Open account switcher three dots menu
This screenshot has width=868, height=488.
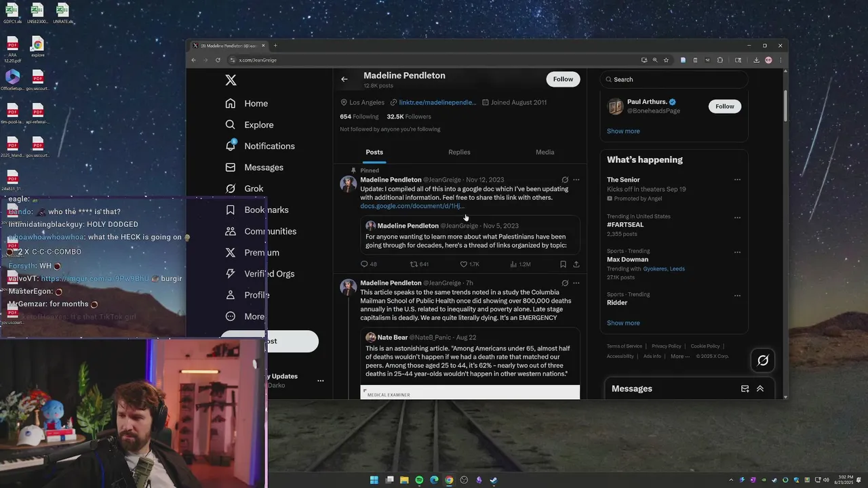(x=321, y=381)
